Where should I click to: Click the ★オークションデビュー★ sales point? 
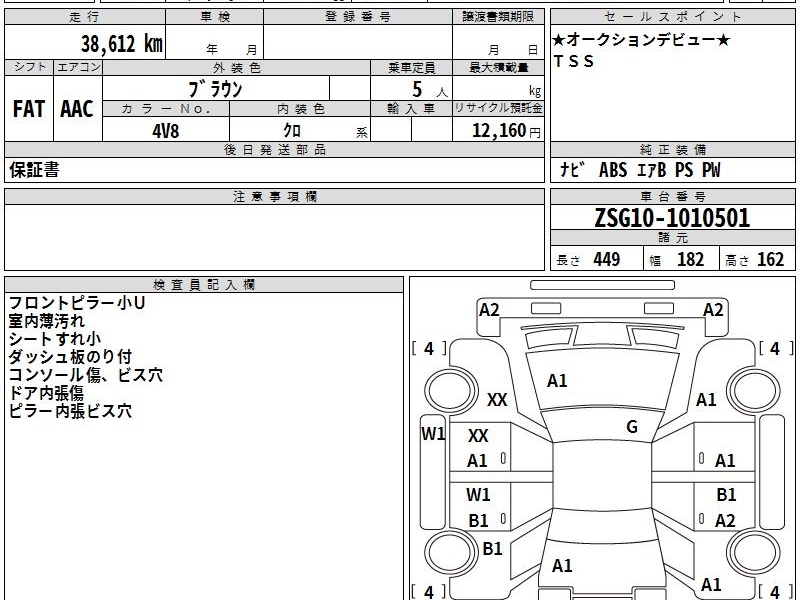point(641,39)
